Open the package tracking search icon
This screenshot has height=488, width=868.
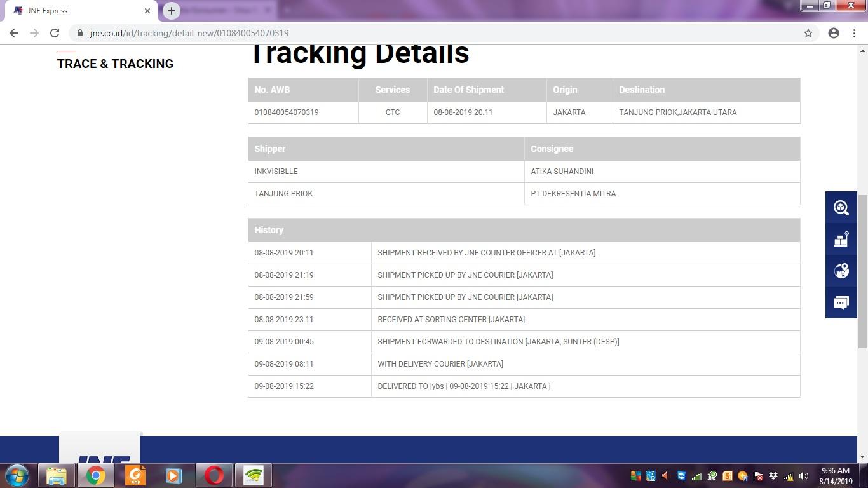pos(841,208)
